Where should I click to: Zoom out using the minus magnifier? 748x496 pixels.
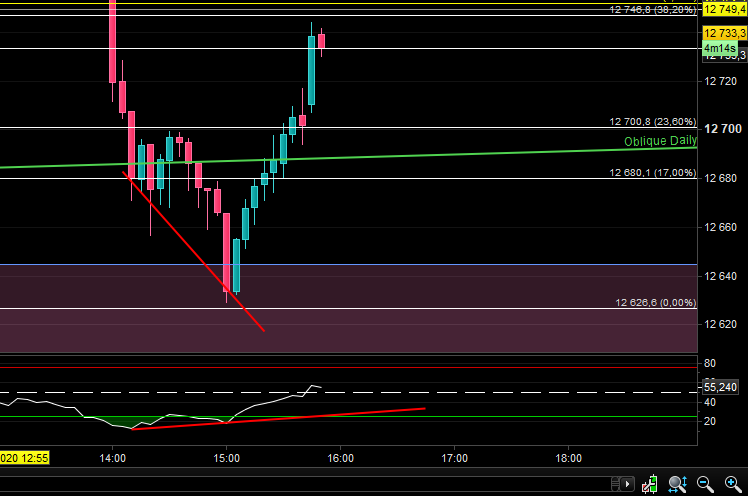pos(705,484)
